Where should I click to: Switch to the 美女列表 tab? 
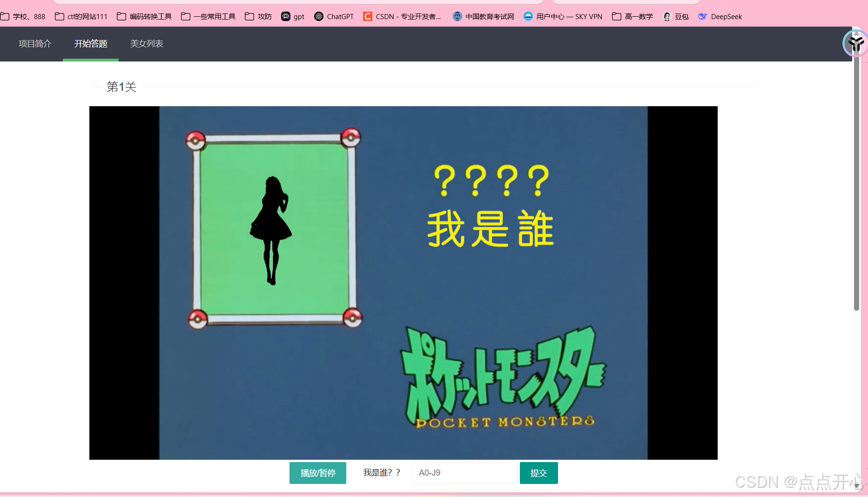coord(147,44)
